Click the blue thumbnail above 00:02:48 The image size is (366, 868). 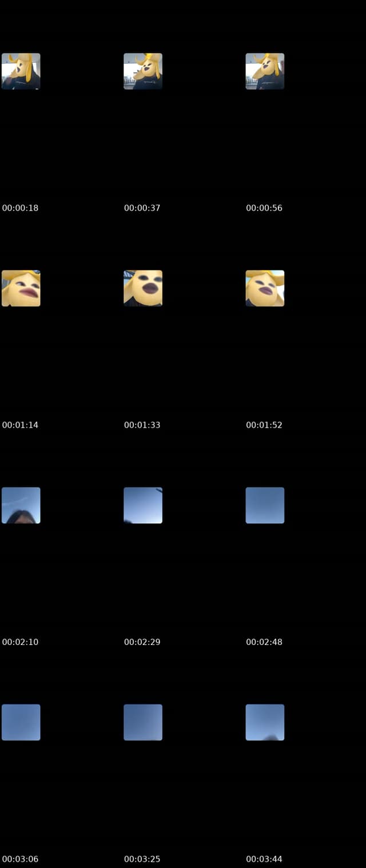click(265, 505)
